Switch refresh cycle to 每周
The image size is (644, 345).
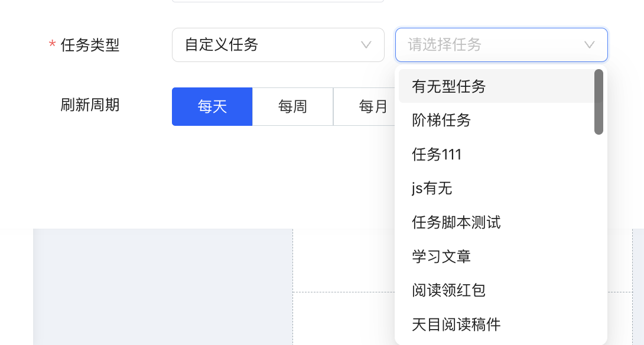(292, 107)
